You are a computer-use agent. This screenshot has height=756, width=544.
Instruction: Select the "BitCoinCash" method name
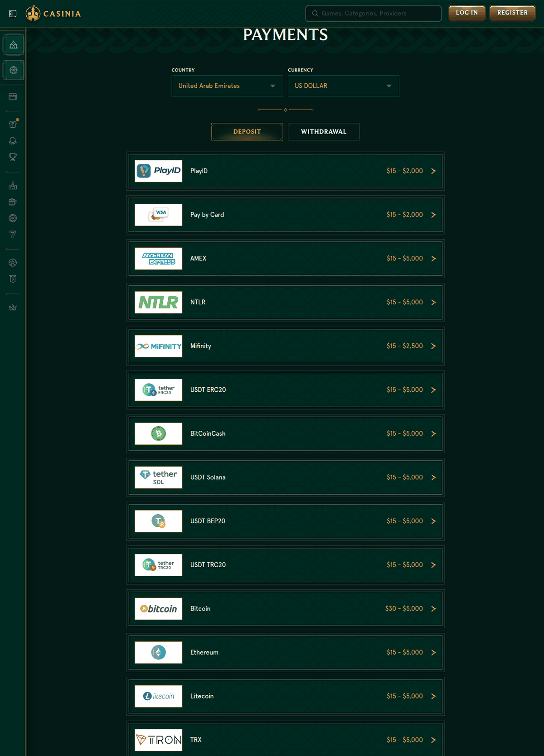pos(208,433)
